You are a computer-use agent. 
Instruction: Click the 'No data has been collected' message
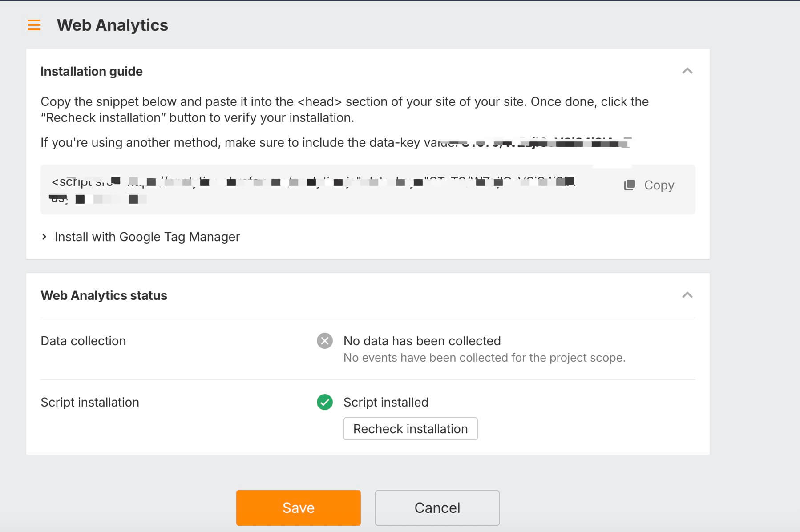pos(422,341)
